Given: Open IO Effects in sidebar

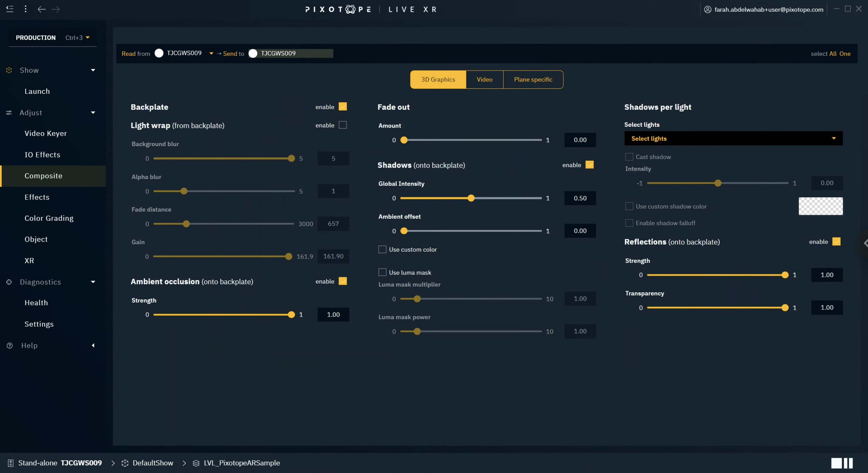Looking at the screenshot, I should (42, 155).
